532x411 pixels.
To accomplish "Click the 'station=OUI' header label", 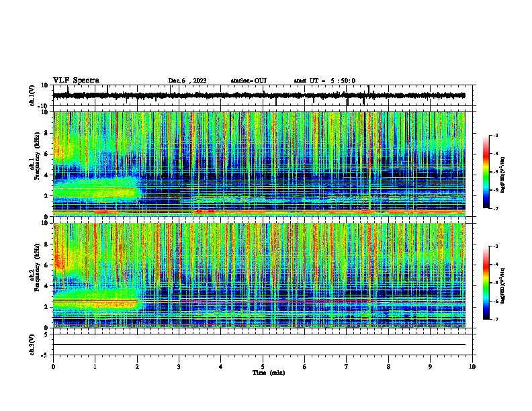I will point(249,81).
